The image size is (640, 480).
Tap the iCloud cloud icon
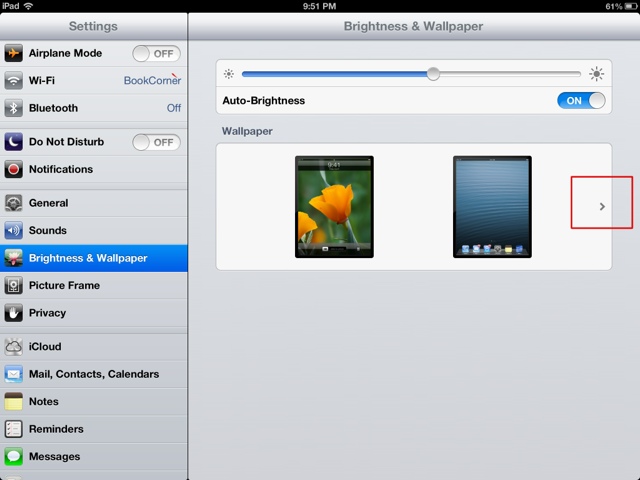pyautogui.click(x=13, y=347)
